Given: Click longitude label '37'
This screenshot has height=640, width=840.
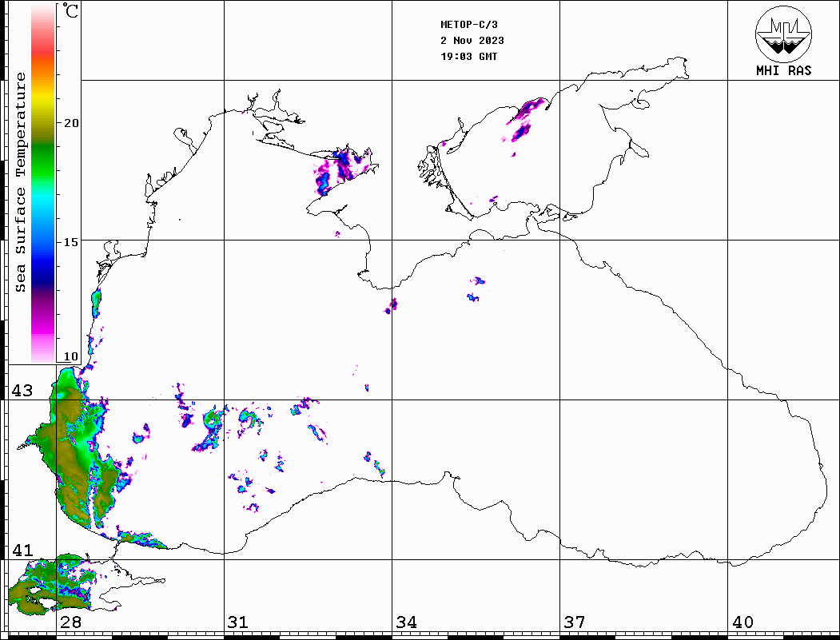Looking at the screenshot, I should [575, 622].
